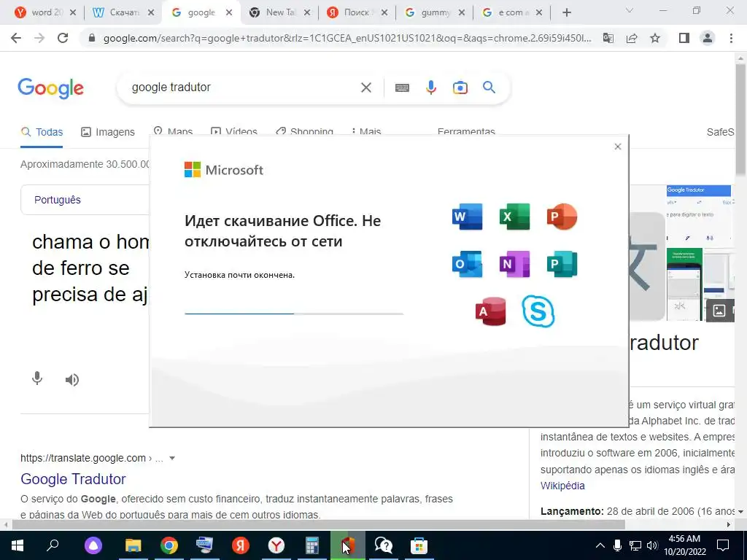Close the Microsoft Office installer dialog

tap(618, 147)
